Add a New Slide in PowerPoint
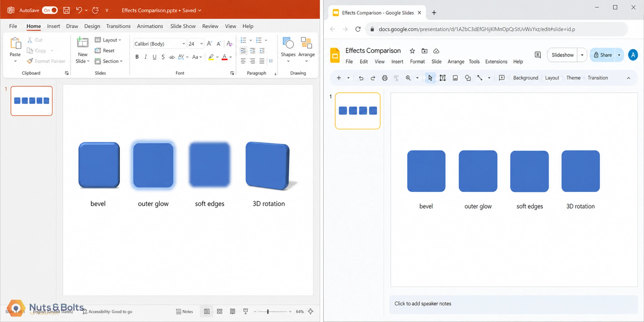 tap(82, 50)
